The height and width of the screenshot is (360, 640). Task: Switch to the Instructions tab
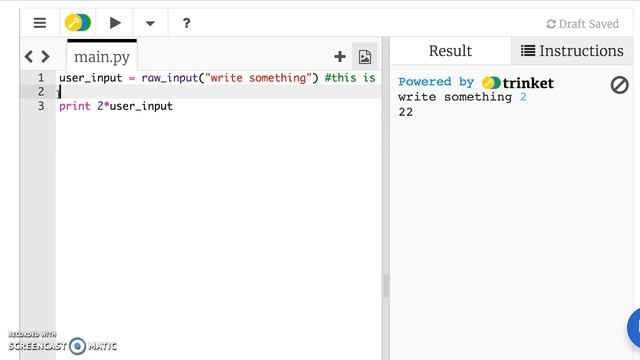(572, 51)
